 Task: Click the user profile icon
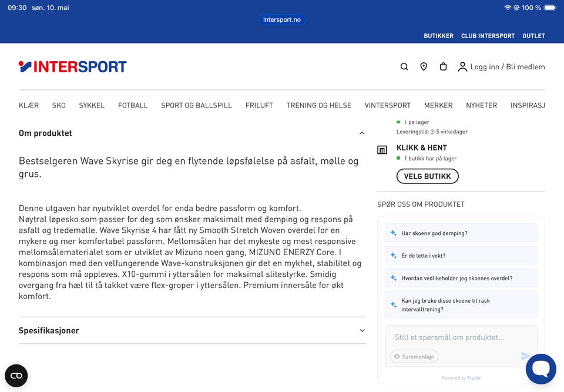tap(462, 67)
